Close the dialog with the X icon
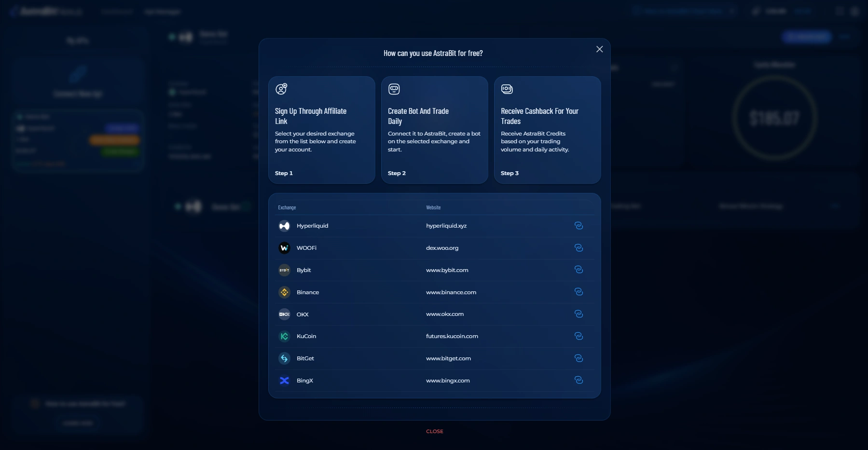Screen dimensions: 868x450 pyautogui.click(x=600, y=49)
